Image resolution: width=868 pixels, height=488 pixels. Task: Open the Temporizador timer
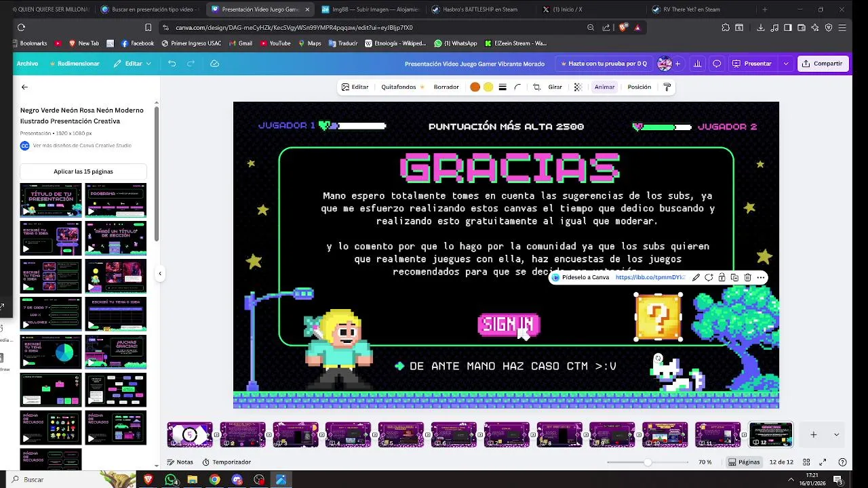click(x=226, y=462)
